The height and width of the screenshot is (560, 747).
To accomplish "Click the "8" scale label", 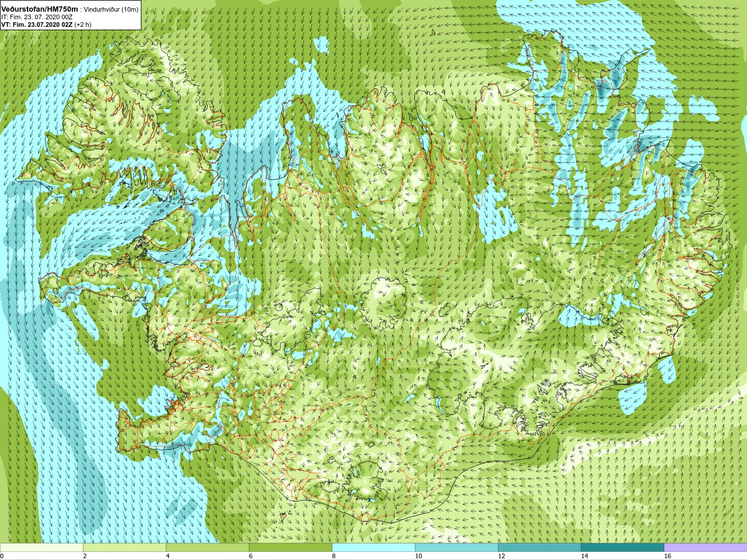I will 334,556.
